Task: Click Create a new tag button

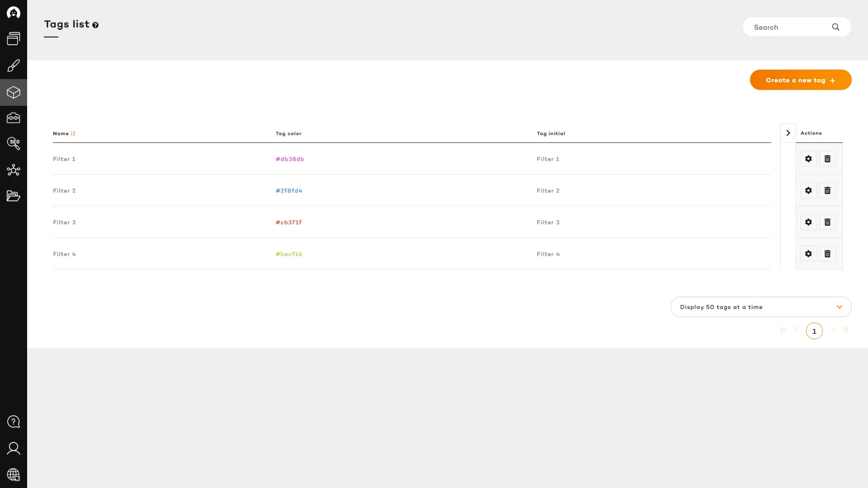Action: [800, 80]
